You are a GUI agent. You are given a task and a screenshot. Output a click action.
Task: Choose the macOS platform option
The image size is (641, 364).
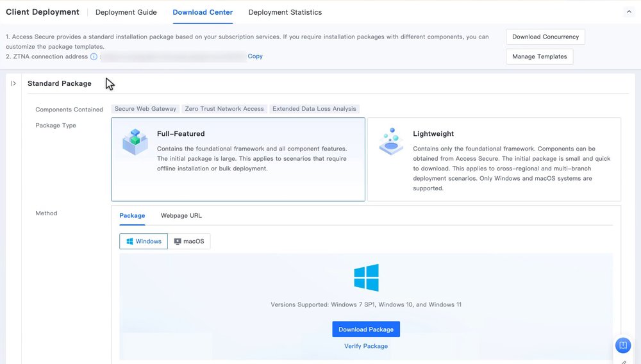(x=189, y=241)
